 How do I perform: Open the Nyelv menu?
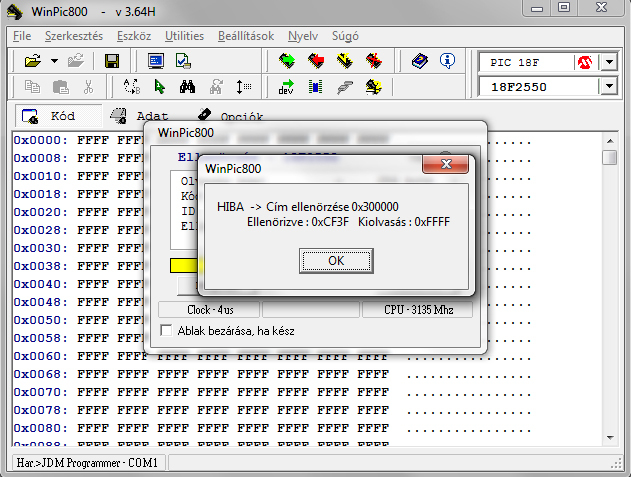(303, 36)
